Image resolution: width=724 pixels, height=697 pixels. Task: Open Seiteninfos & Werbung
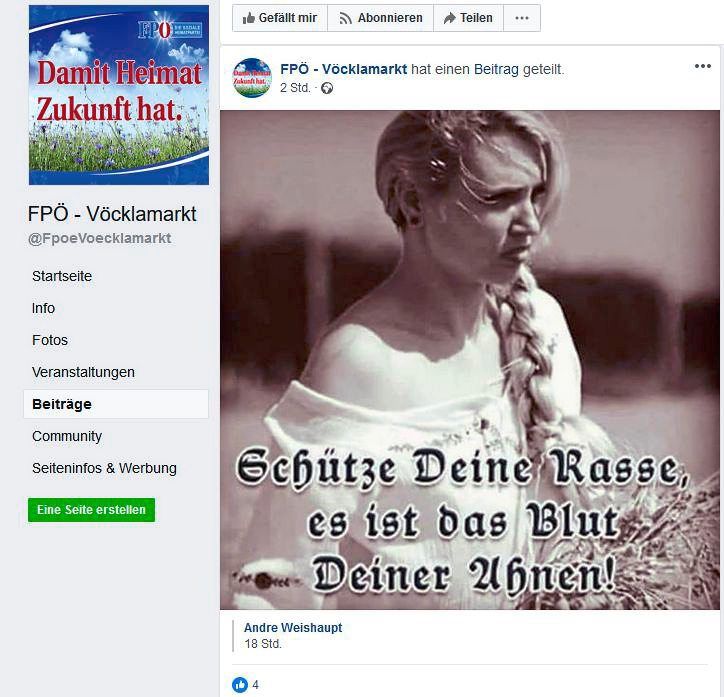(x=104, y=468)
